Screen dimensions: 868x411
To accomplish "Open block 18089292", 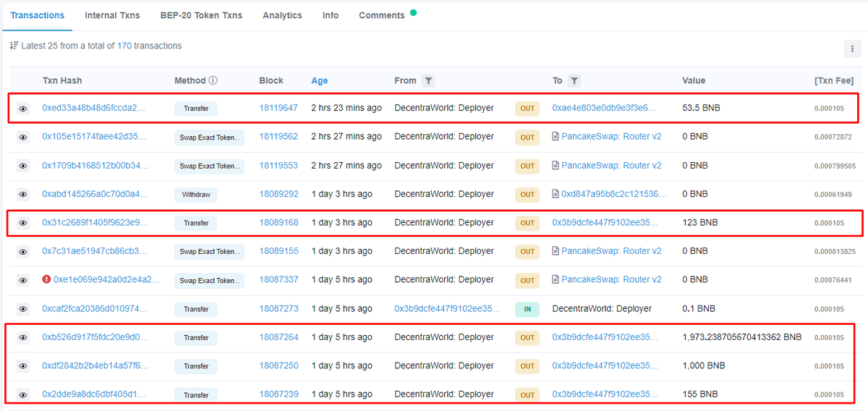I will coord(278,194).
